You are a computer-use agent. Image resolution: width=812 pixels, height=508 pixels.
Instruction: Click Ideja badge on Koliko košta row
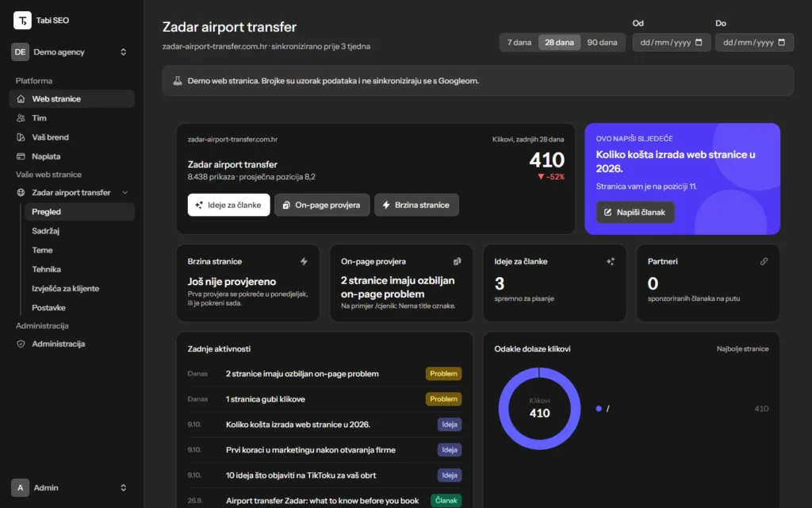450,424
